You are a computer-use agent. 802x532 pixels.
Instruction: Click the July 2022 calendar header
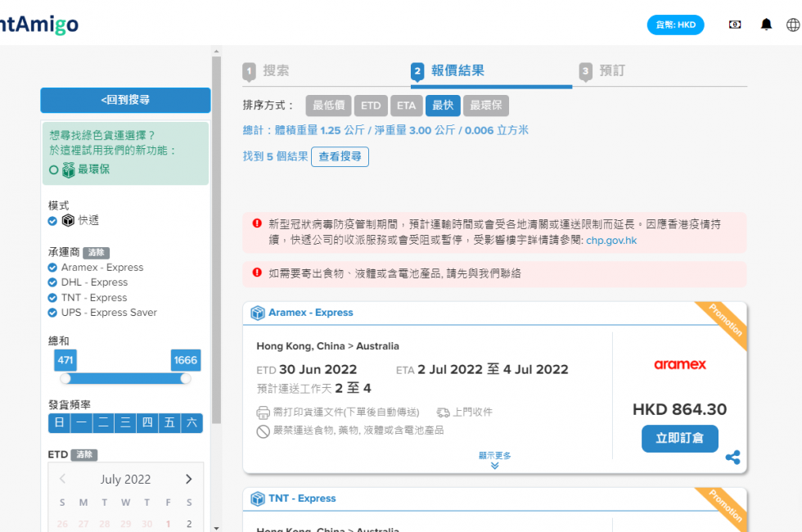point(125,480)
